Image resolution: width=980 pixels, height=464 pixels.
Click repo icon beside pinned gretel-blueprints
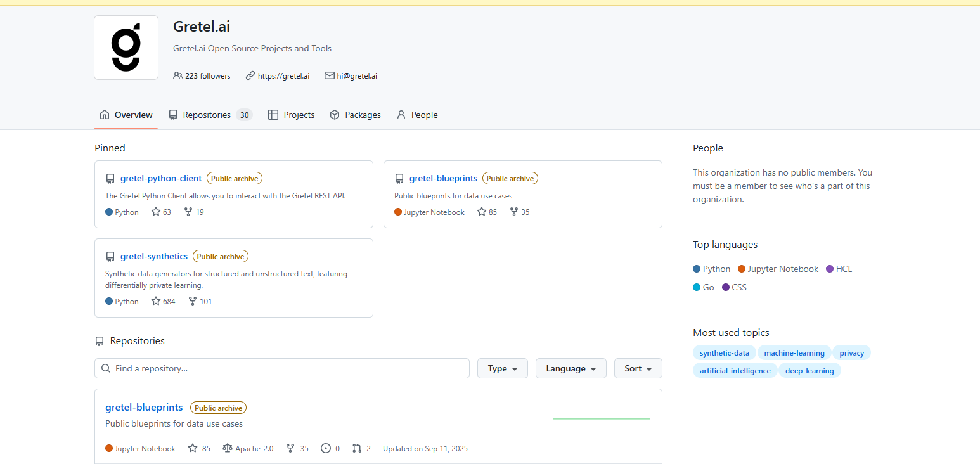tap(399, 179)
